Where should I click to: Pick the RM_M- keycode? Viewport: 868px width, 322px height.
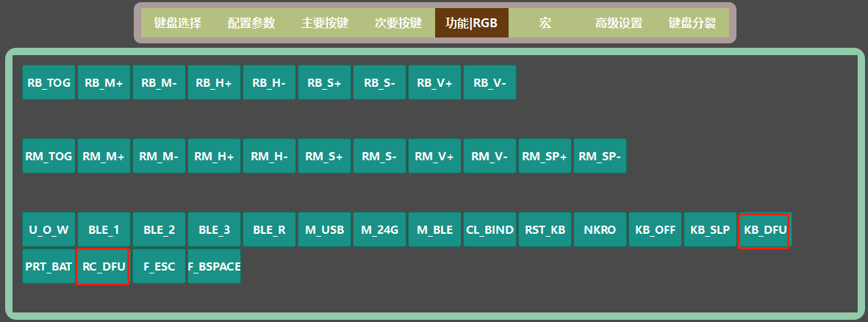pos(159,156)
